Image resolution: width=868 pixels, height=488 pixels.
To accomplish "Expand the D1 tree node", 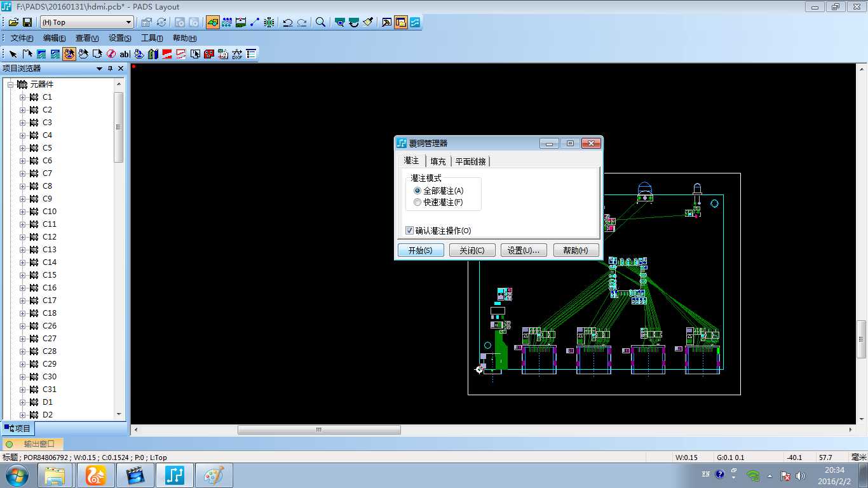I will (x=23, y=402).
